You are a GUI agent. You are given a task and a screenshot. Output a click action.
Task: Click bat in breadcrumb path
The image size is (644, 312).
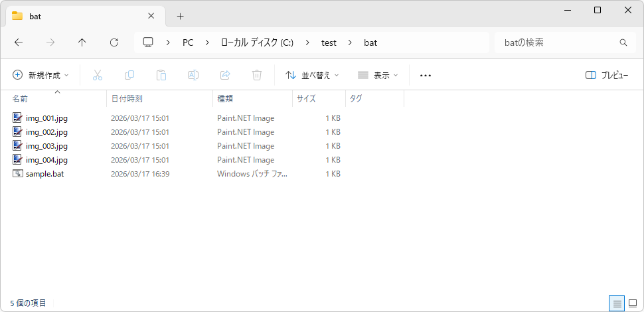coord(370,42)
